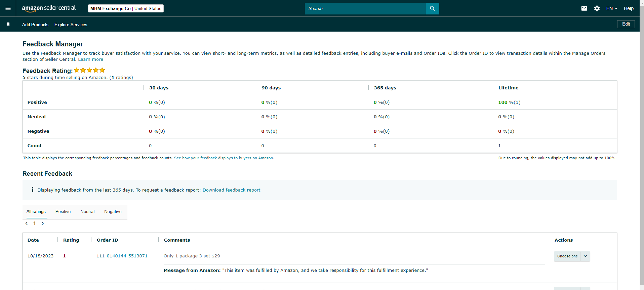Click the 365 days column header

tap(385, 88)
